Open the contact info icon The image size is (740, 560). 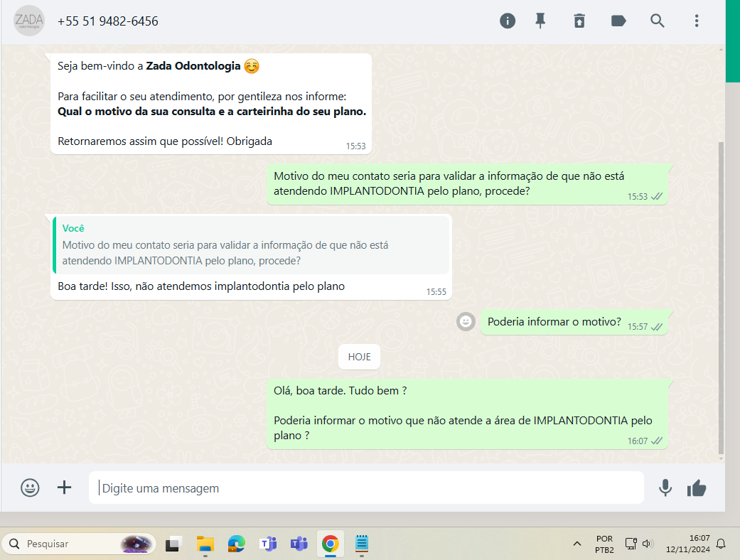[508, 21]
